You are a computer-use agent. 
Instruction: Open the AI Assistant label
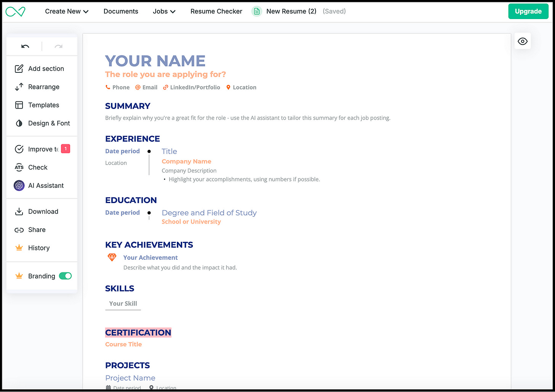[x=46, y=186]
